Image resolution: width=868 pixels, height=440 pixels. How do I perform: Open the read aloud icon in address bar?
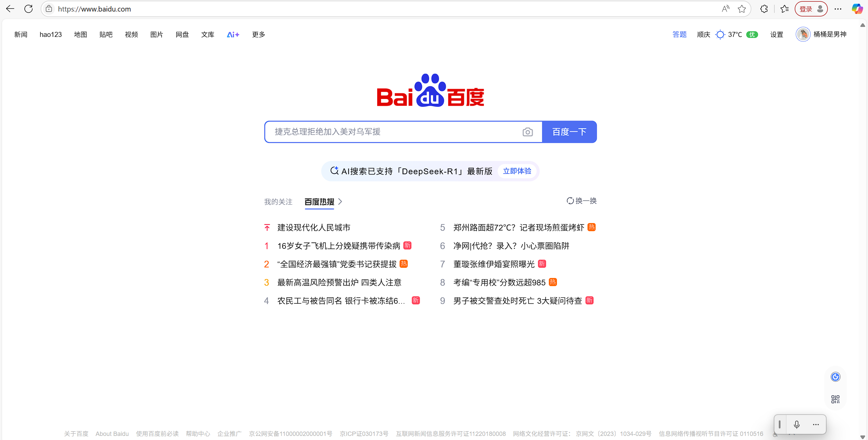point(725,9)
